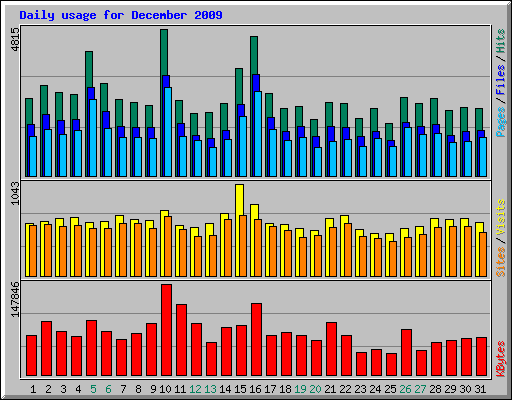Click the chart title "Daily usage for December 2009"
Viewport: 512px width, 400px height.
pos(121,15)
